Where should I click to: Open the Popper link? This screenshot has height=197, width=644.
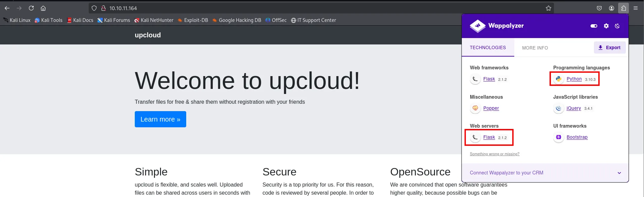pos(491,108)
